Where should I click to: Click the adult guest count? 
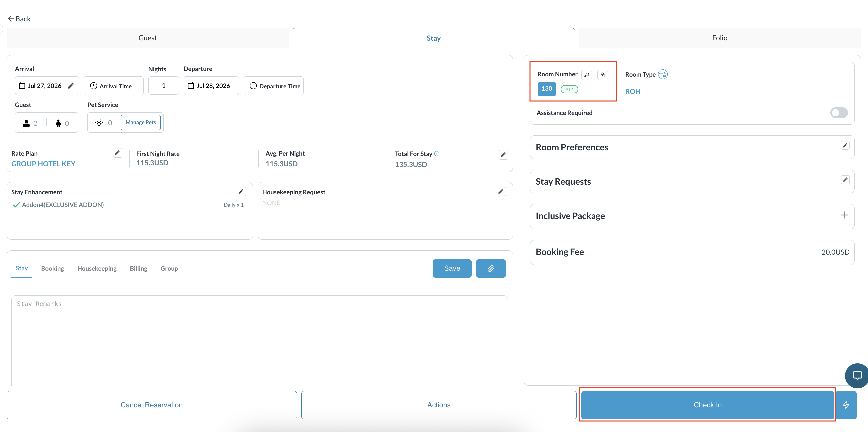[30, 123]
